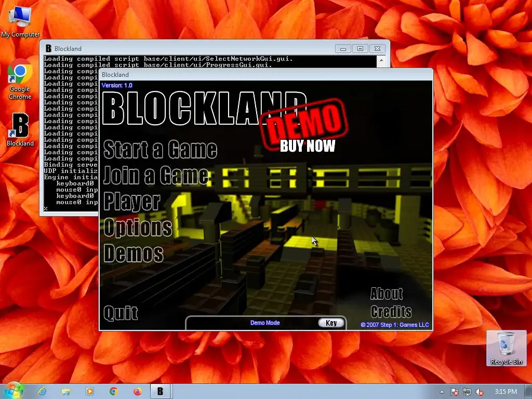Open the Options menu entry
This screenshot has width=532, height=399.
(x=138, y=228)
